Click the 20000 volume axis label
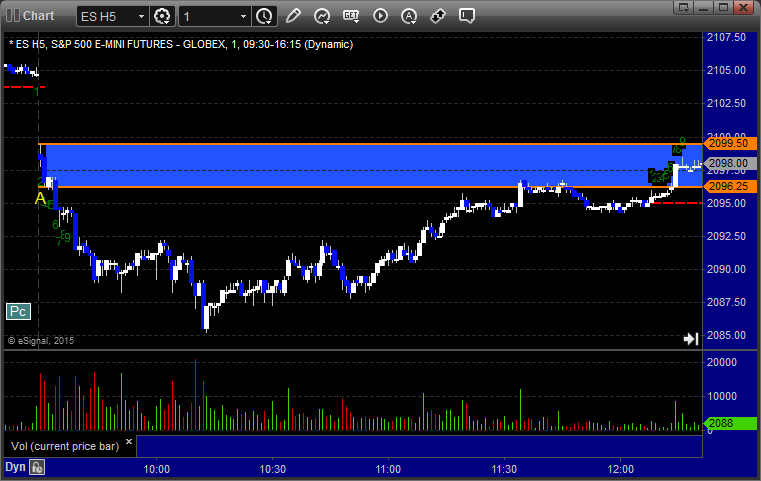Image resolution: width=761 pixels, height=481 pixels. click(722, 363)
